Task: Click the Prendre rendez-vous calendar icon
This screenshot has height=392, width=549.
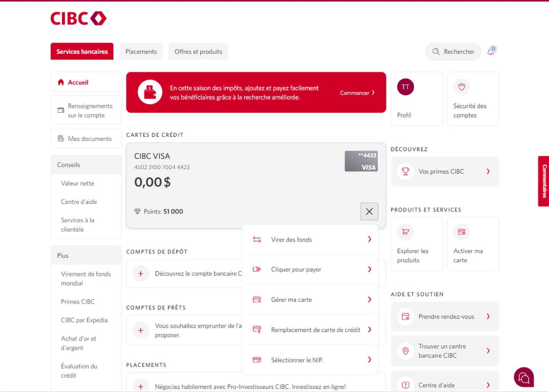Action: (x=406, y=316)
